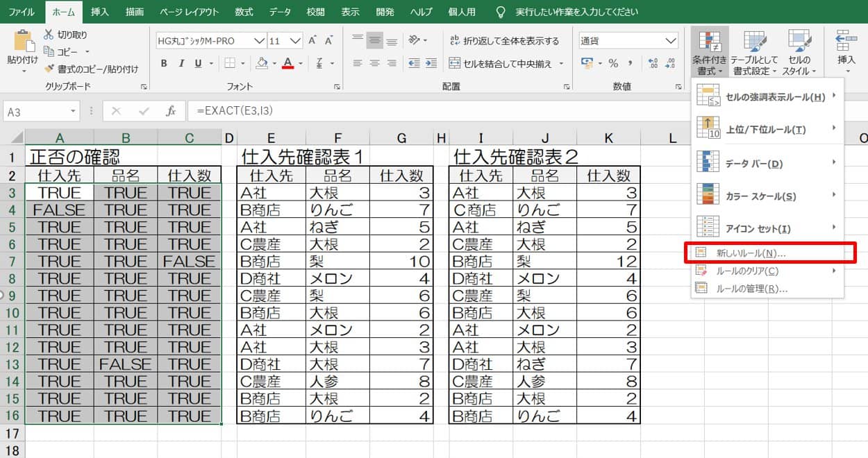The width and height of the screenshot is (868, 458).
Task: Click the Borders grid icon
Action: pos(230,63)
